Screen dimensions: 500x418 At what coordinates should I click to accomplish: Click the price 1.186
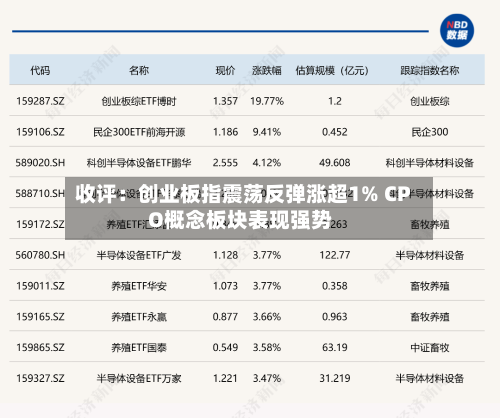(225, 132)
